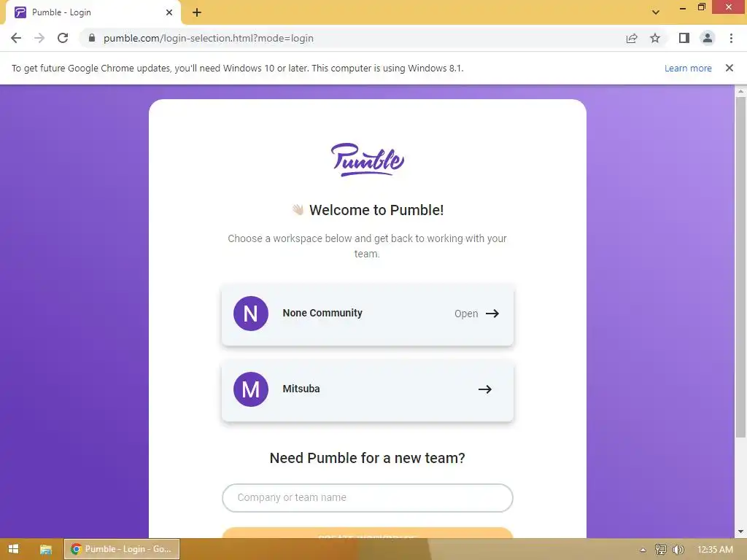Expand the tab search chevron

tap(656, 12)
